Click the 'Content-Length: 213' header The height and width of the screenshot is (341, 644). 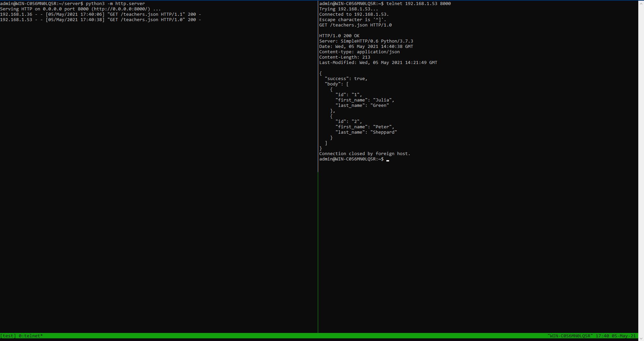click(345, 57)
